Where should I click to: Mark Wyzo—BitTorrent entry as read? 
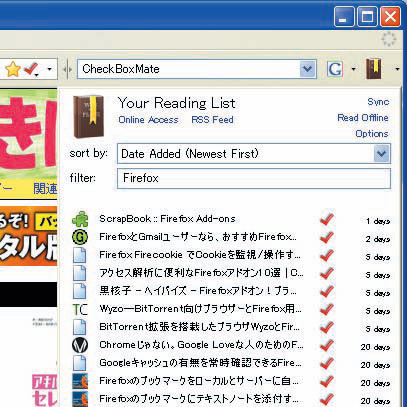click(327, 309)
